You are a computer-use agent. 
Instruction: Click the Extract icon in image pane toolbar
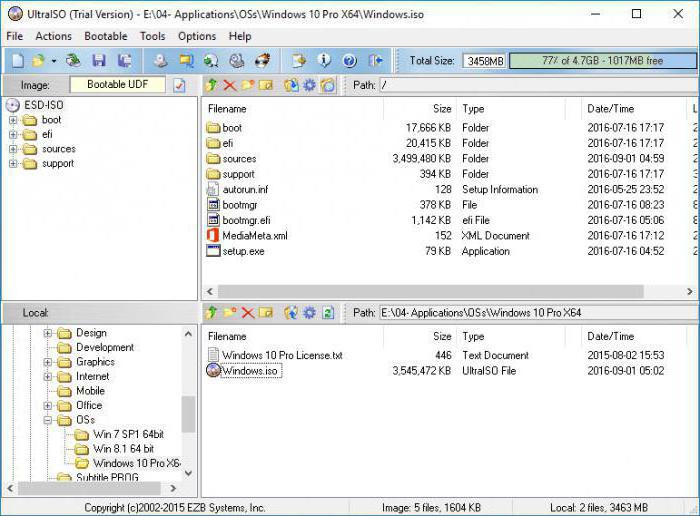coord(291,85)
